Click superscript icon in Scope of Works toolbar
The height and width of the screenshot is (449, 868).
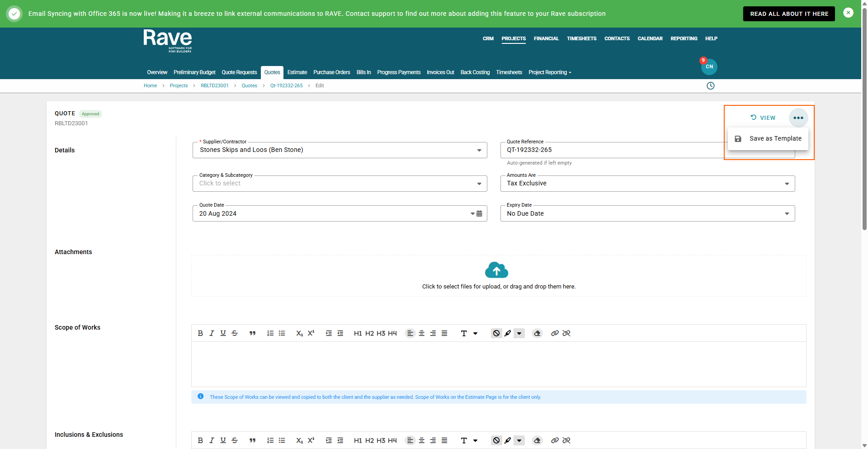point(311,333)
